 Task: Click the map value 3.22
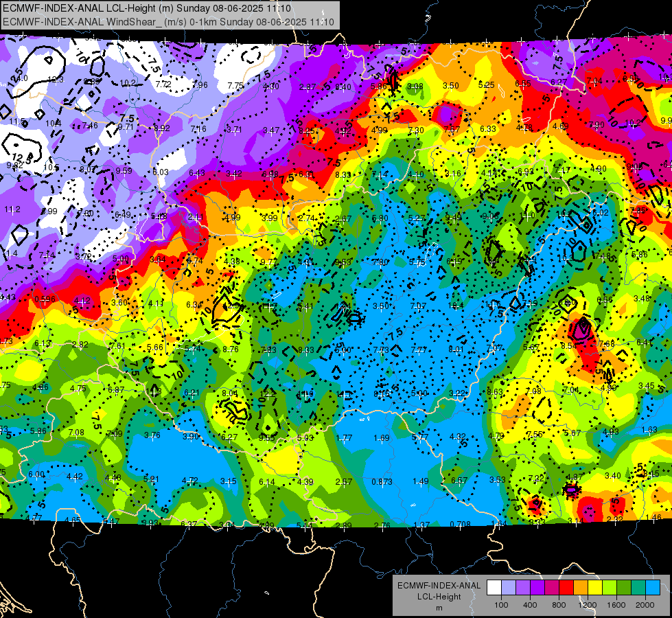(457, 393)
